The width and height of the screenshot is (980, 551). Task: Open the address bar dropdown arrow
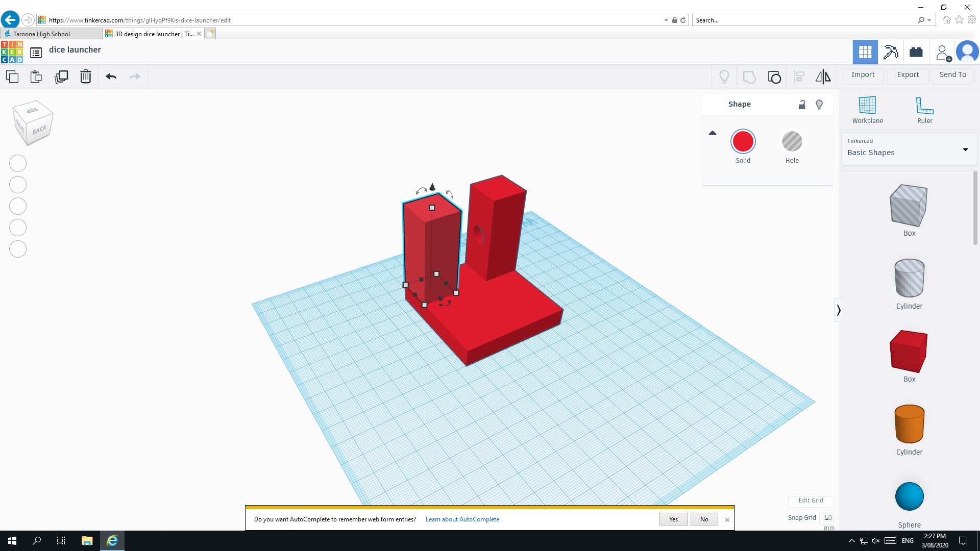coord(666,20)
